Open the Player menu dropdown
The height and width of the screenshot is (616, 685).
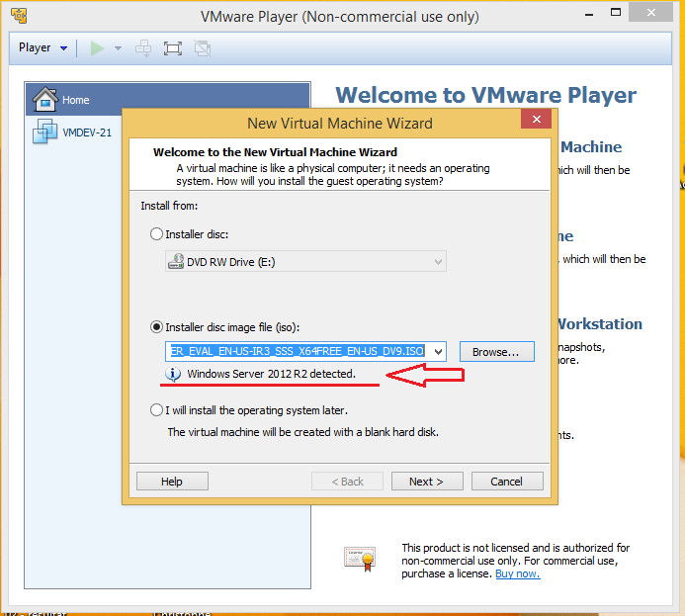[x=43, y=47]
